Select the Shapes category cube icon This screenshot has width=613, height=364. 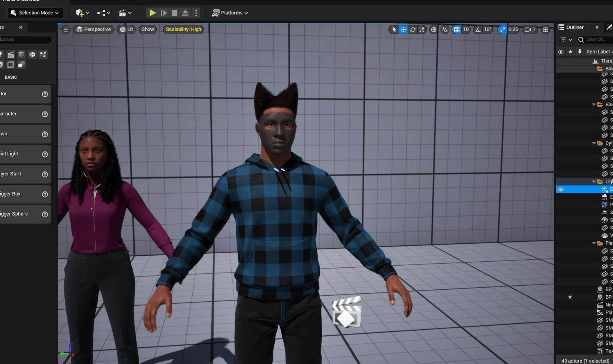pyautogui.click(x=22, y=54)
